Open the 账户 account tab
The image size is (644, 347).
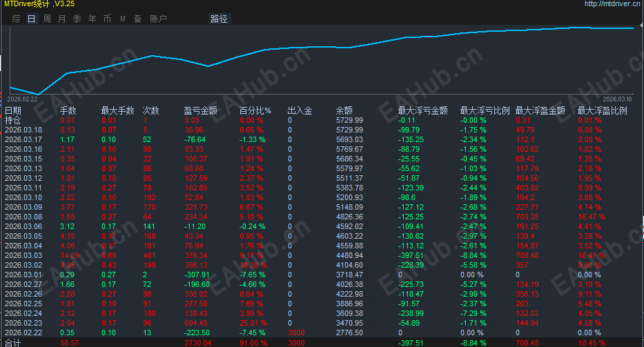[x=158, y=19]
